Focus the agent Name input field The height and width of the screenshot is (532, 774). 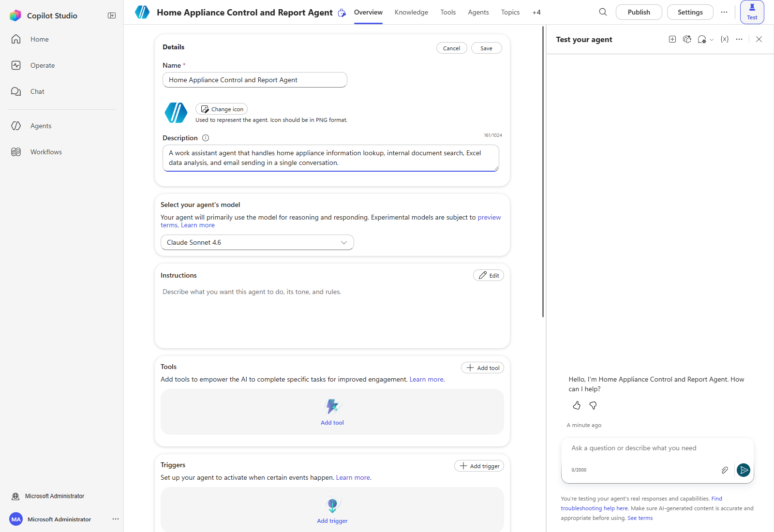pyautogui.click(x=255, y=80)
